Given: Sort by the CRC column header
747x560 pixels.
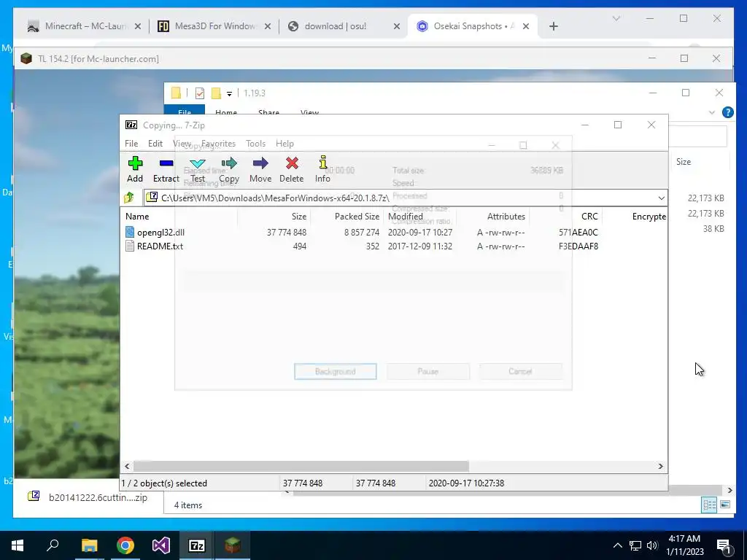Looking at the screenshot, I should pyautogui.click(x=589, y=216).
